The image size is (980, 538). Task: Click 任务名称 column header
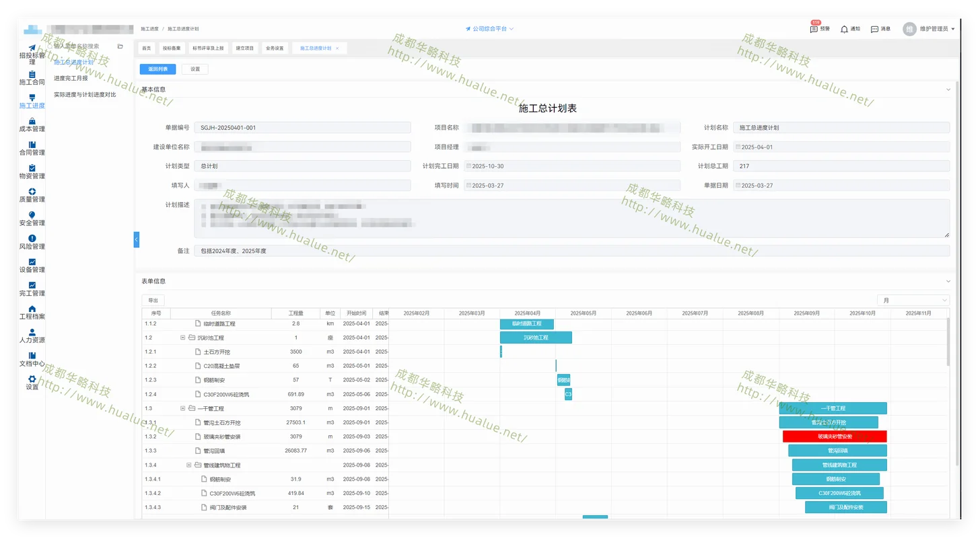(221, 313)
